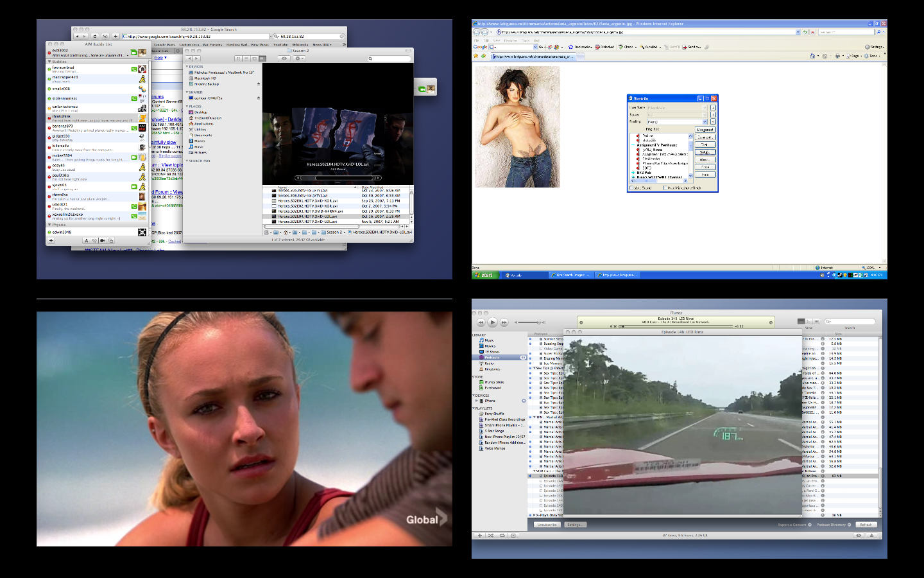
Task: Toggle iTunes shuffle button
Action: [491, 535]
